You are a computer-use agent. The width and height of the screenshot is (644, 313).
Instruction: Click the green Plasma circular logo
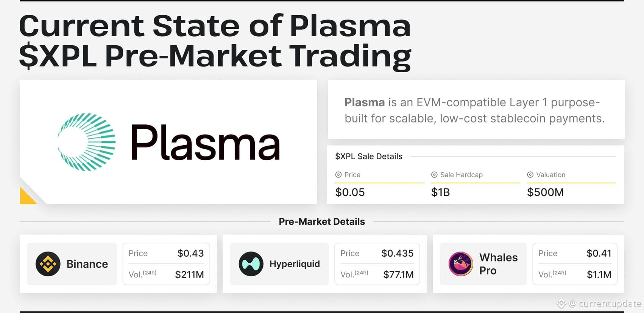coord(87,142)
